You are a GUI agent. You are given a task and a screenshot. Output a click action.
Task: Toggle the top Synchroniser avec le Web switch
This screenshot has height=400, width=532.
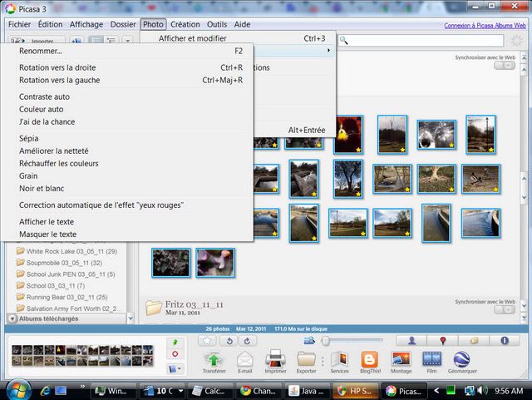pos(504,66)
